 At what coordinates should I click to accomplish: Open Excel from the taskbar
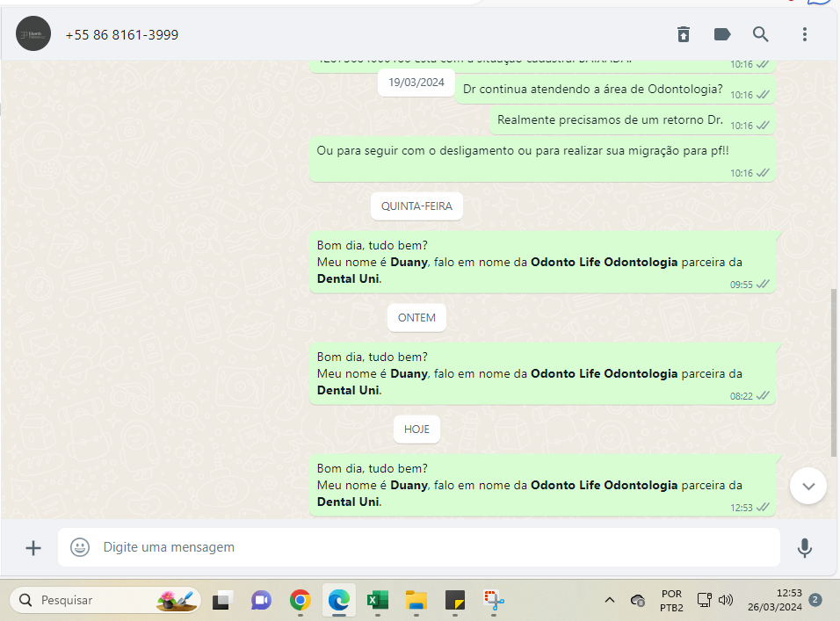point(378,600)
